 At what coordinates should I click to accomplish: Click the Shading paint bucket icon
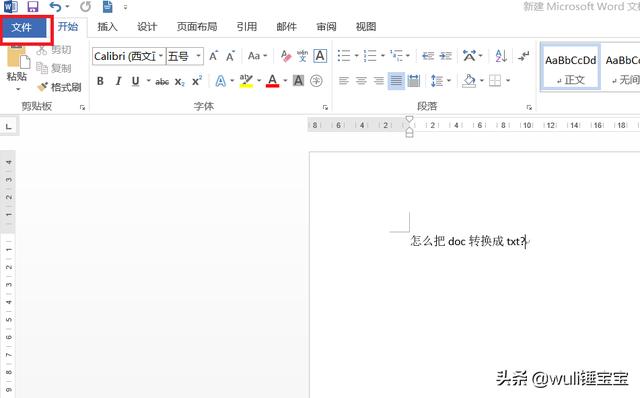(469, 81)
